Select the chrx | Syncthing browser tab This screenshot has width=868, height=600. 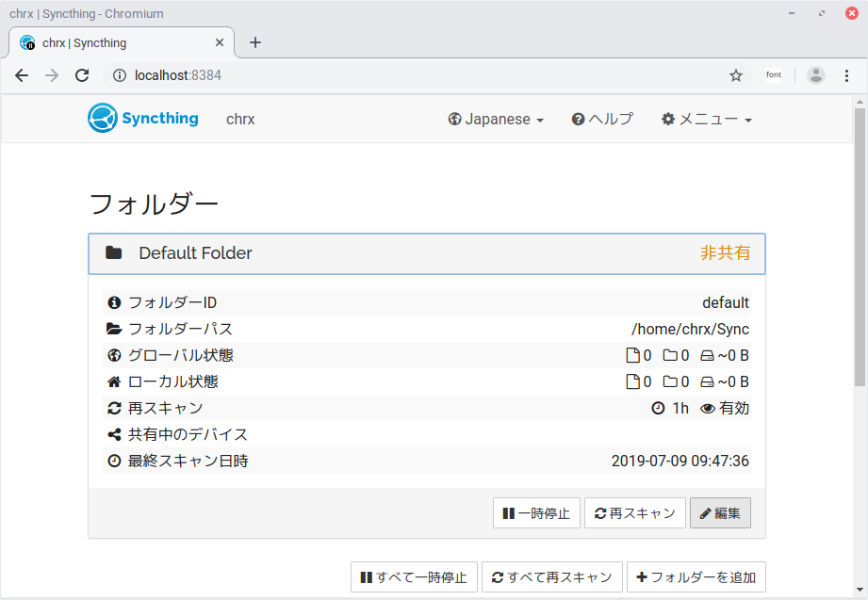click(x=118, y=42)
